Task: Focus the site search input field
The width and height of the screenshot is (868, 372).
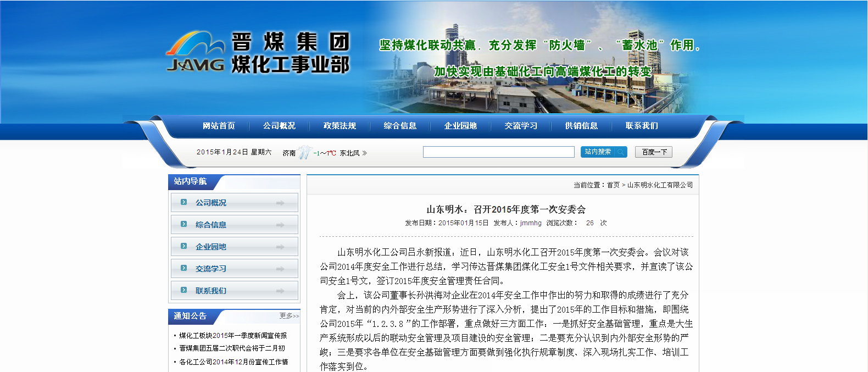Action: click(499, 152)
